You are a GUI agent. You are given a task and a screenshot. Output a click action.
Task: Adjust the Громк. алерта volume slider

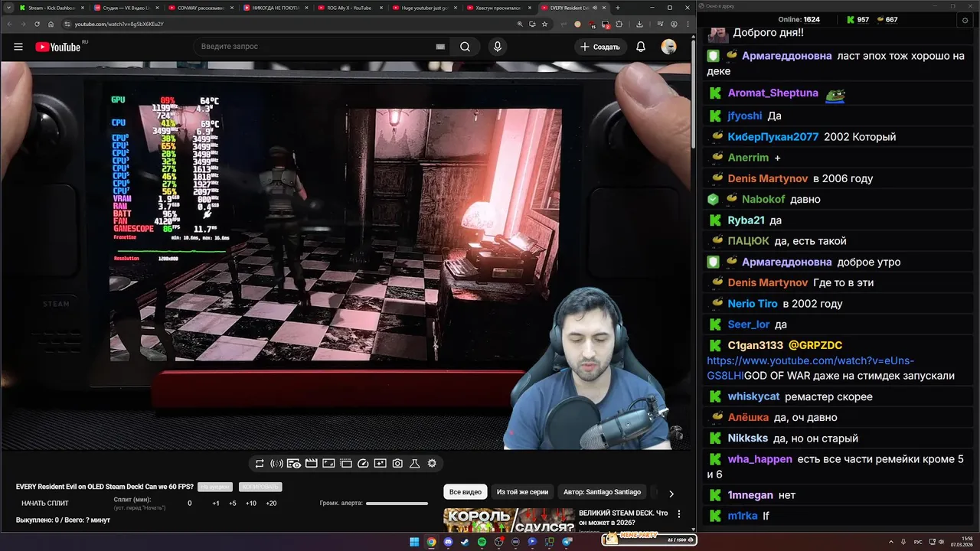click(x=397, y=504)
